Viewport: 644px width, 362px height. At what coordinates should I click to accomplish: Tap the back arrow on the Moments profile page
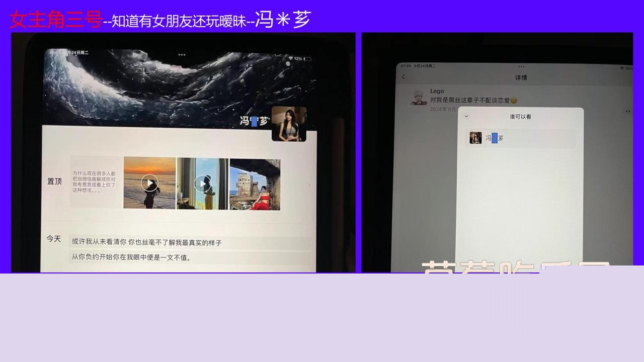coord(52,65)
